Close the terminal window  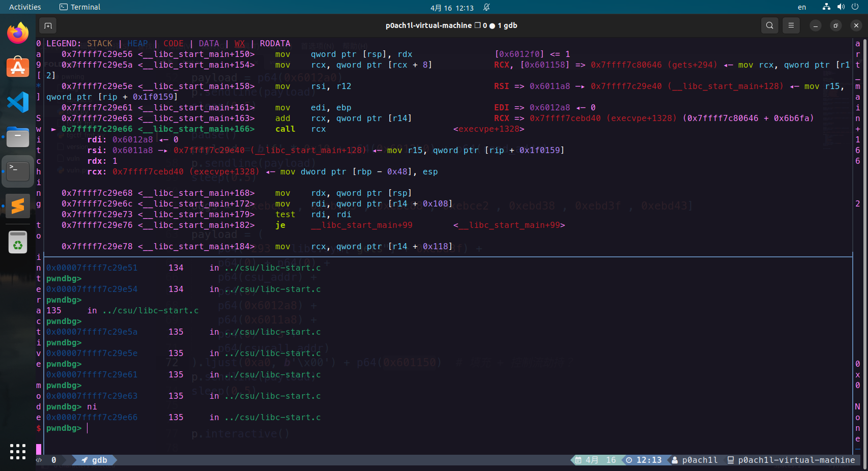(x=856, y=25)
